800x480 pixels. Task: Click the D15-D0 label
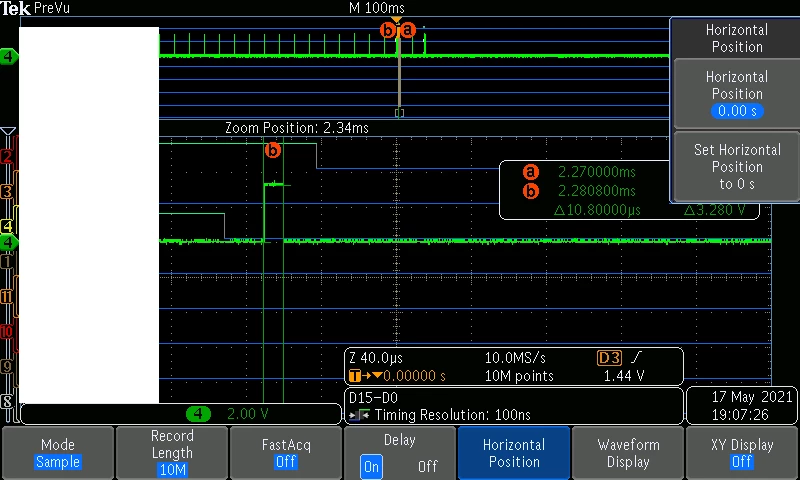tap(373, 397)
